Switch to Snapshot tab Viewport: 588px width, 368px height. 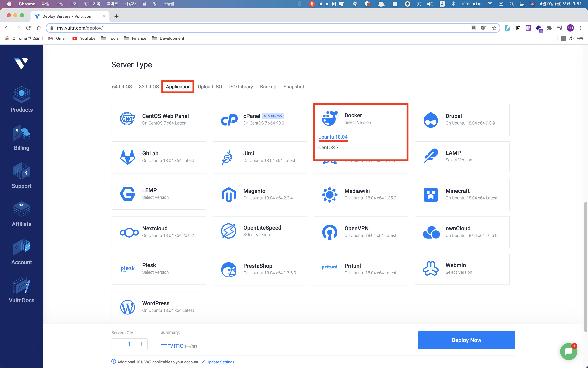click(294, 87)
